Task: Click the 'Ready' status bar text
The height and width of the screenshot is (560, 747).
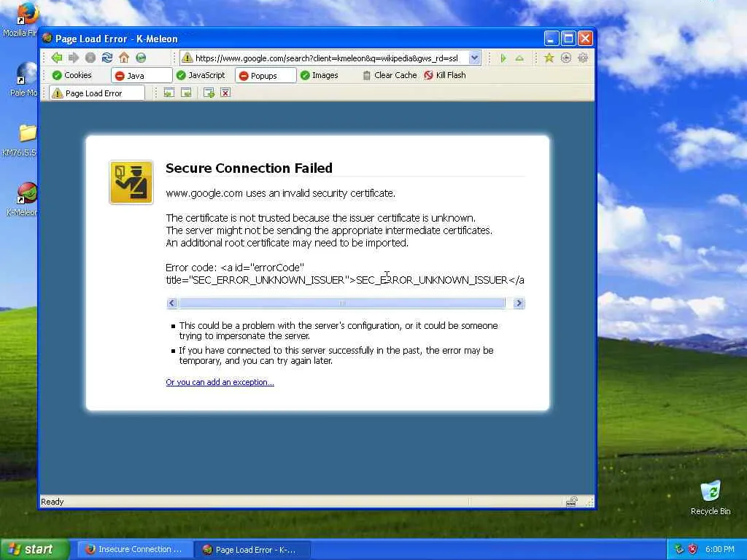Action: pos(52,502)
